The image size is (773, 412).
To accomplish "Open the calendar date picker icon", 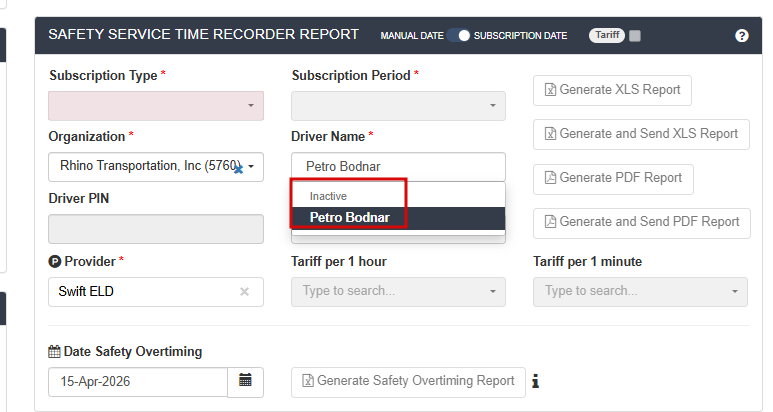I will [x=245, y=381].
